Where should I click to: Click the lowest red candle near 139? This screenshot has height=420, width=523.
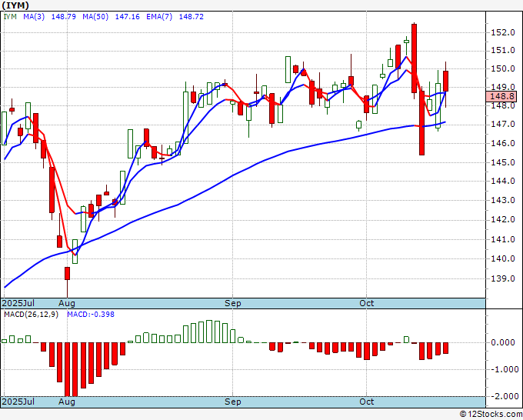tap(67, 282)
